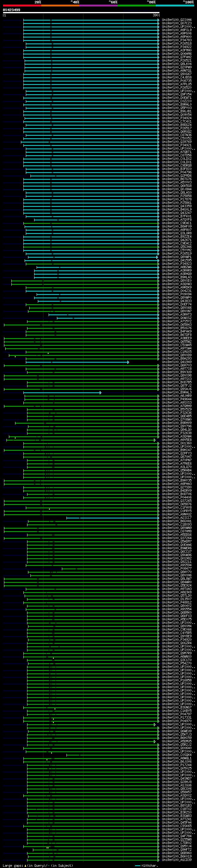197x868 pixels.
Task: Click hit label UniRef100_B8A293
Action: point(177,358)
